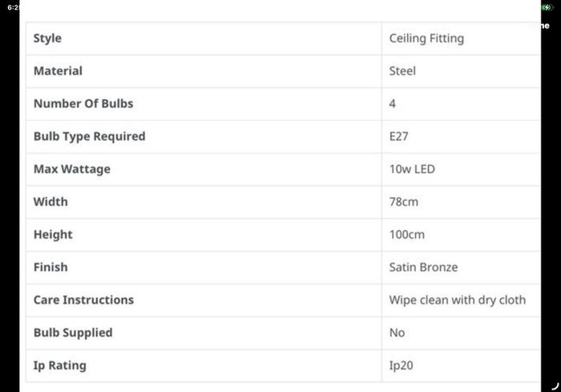
Task: Click the Material label
Action: [58, 71]
